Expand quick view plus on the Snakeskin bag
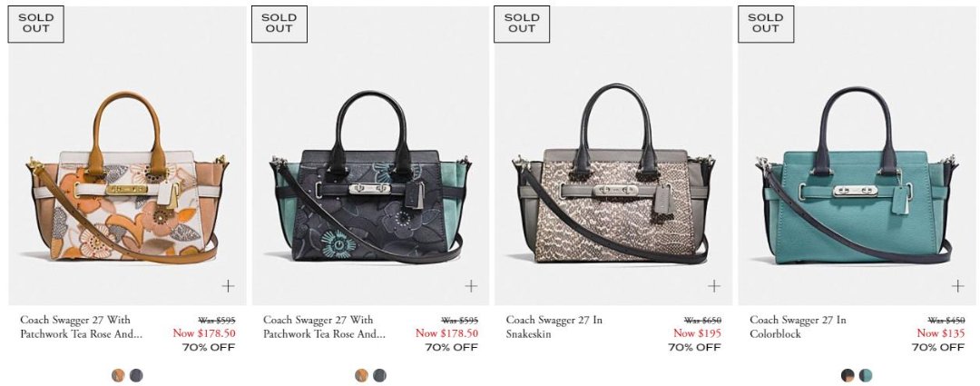The image size is (980, 386). 714,286
